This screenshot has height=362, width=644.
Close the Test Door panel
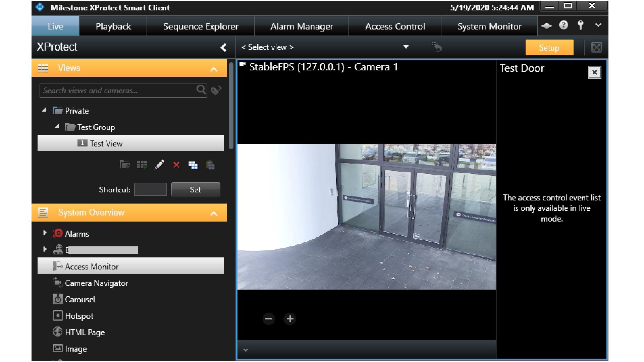(x=594, y=72)
